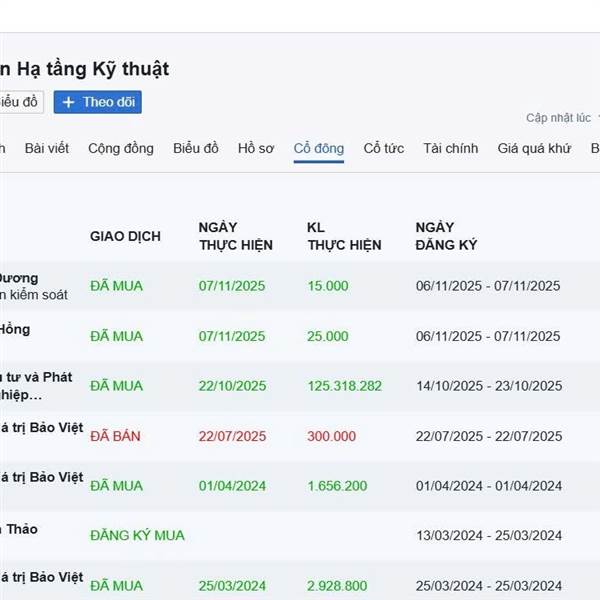Select the active Cổ đông tab

click(319, 148)
